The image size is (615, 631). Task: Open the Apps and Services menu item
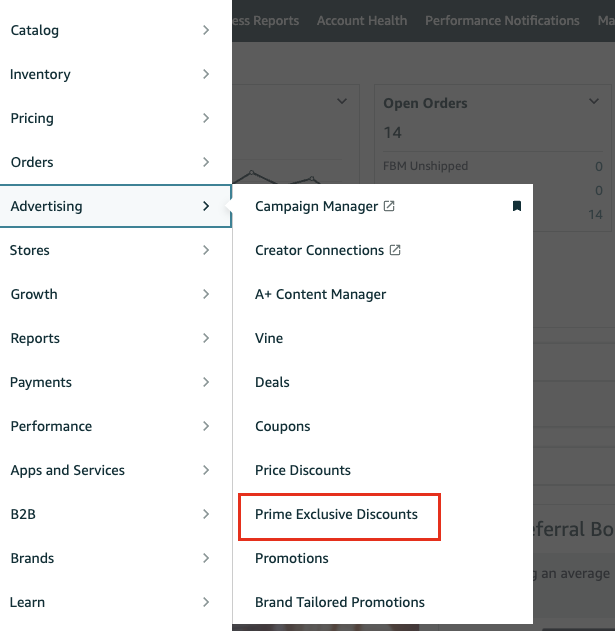point(68,470)
